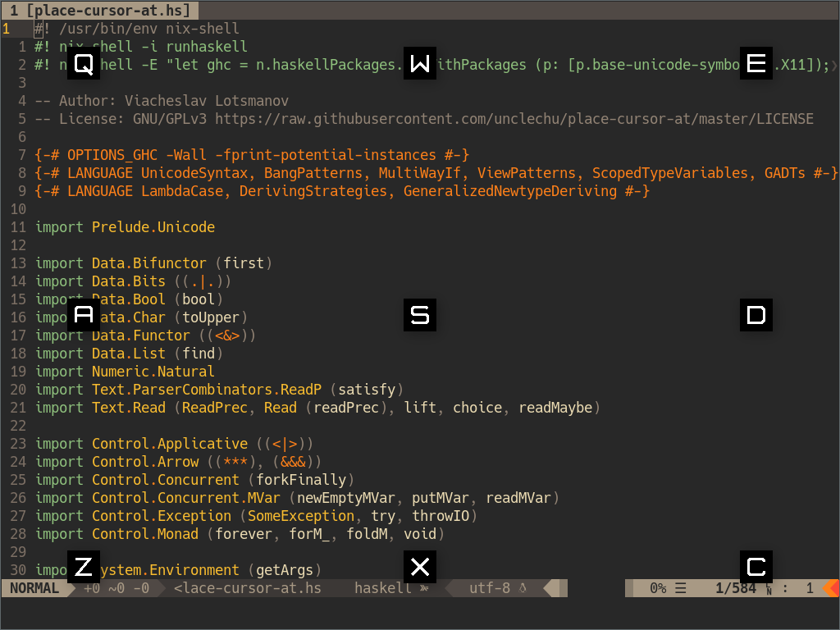Select the C overlay key box
The width and height of the screenshot is (840, 630).
[x=756, y=567]
